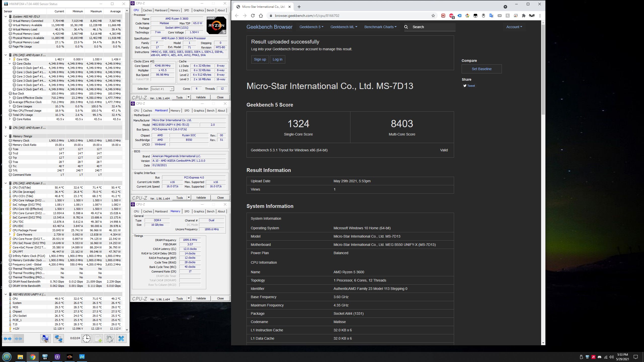
Task: Open the Geekbench Browser home link
Action: click(269, 27)
